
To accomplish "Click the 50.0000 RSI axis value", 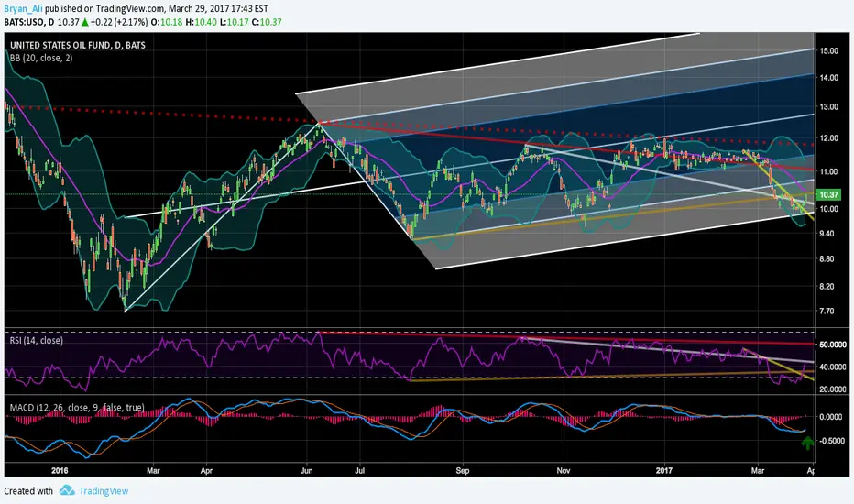I will 833,345.
